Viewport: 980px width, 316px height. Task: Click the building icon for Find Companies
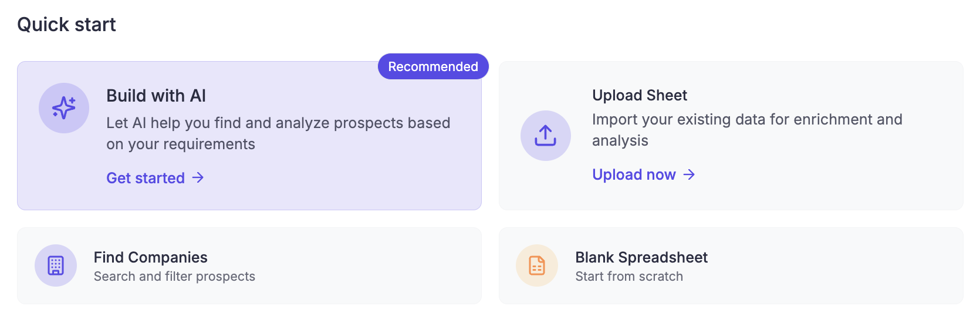pos(56,265)
